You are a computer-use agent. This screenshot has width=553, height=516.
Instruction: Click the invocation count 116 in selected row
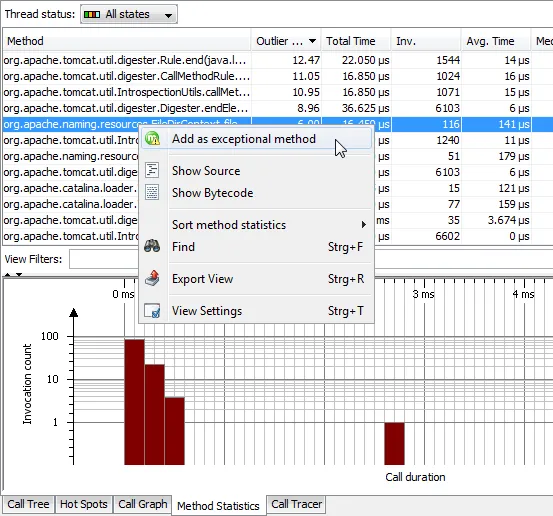pos(451,124)
